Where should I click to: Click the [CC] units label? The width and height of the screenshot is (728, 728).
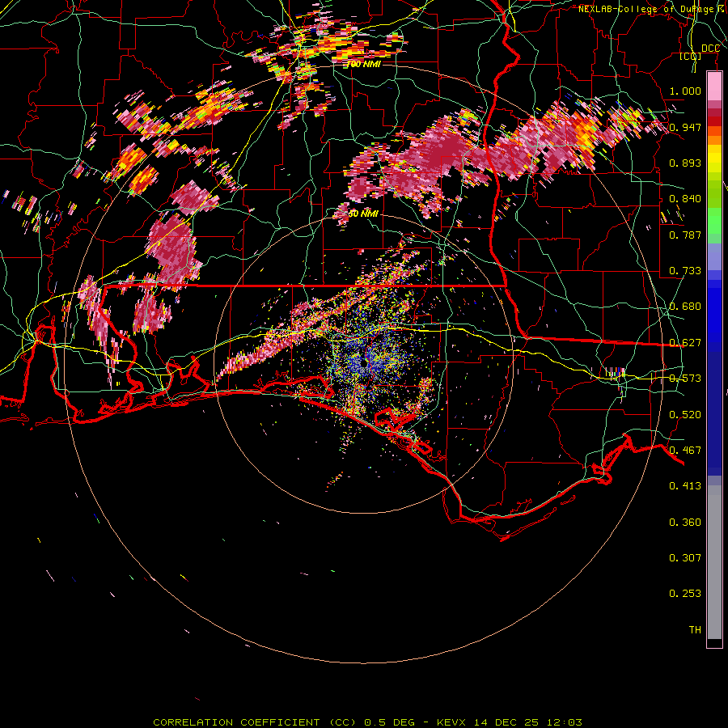pyautogui.click(x=691, y=56)
